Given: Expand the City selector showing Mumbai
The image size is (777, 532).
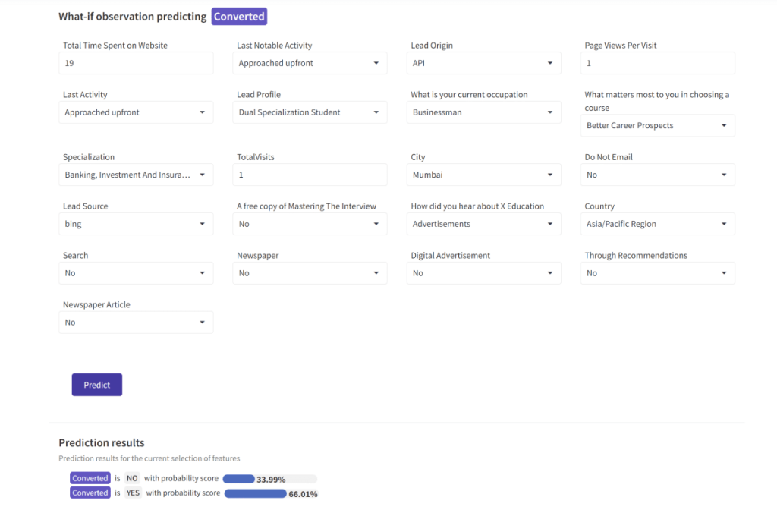Looking at the screenshot, I should pos(483,175).
